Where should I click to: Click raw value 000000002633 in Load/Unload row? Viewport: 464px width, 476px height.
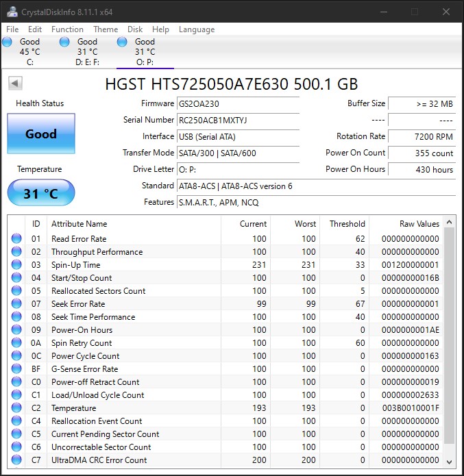pos(411,394)
